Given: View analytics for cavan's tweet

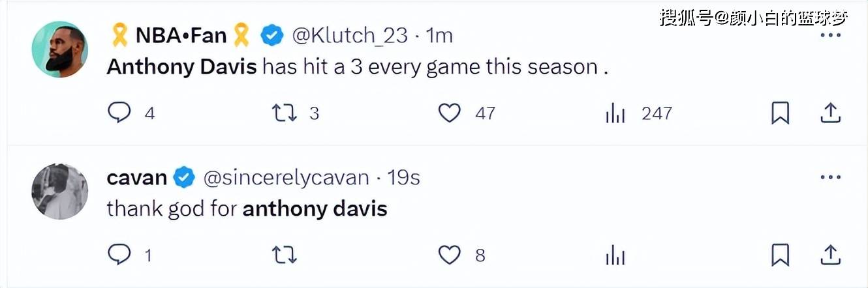Looking at the screenshot, I should coord(615,255).
